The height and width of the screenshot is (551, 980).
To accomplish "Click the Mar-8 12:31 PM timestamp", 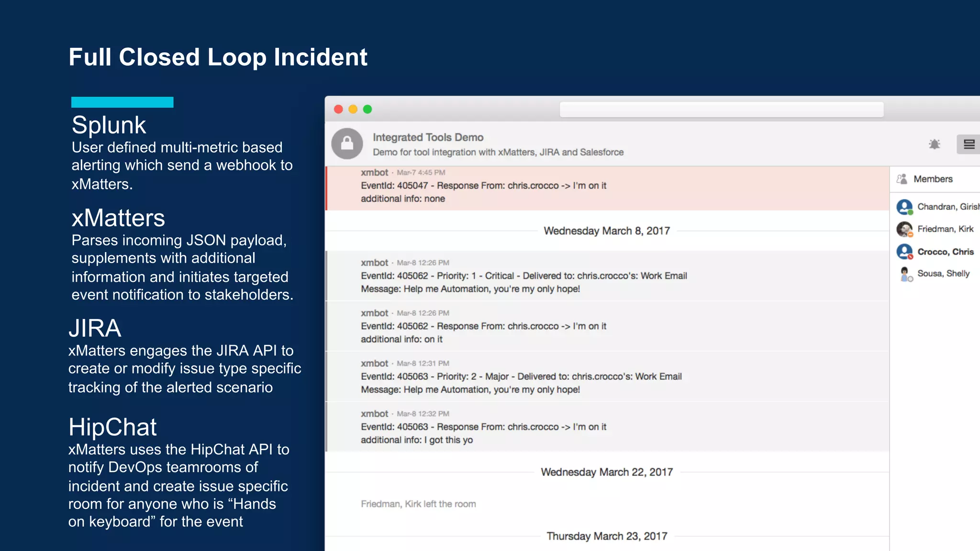I will tap(423, 364).
